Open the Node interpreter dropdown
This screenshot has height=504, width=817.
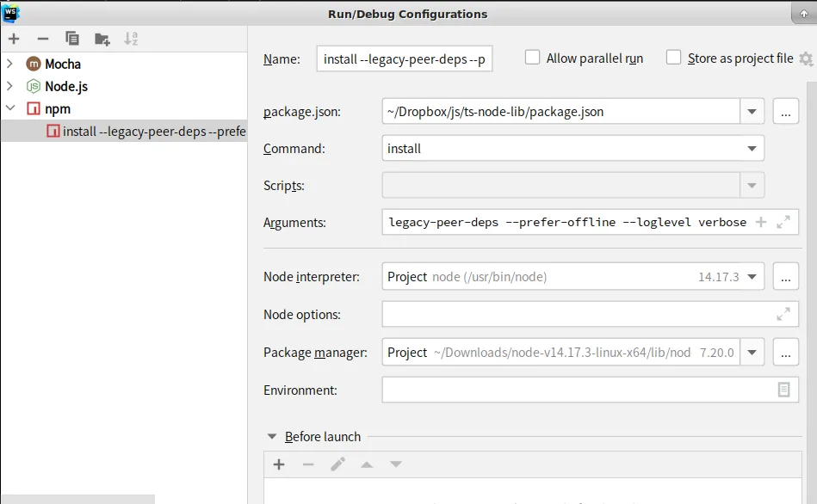click(x=752, y=277)
